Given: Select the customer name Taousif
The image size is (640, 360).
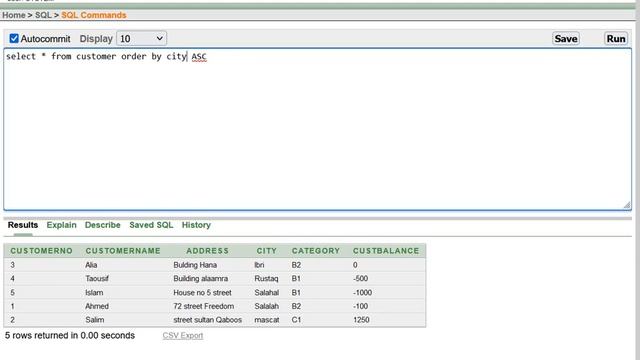Looking at the screenshot, I should pyautogui.click(x=97, y=278).
